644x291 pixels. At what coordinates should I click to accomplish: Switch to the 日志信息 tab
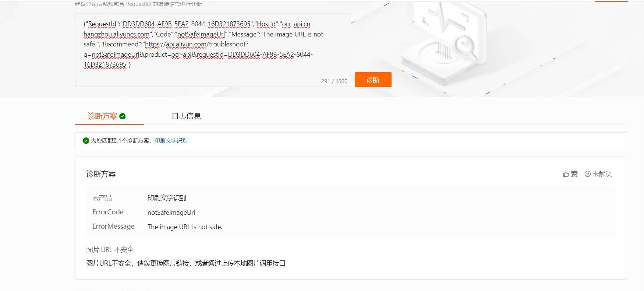(186, 116)
